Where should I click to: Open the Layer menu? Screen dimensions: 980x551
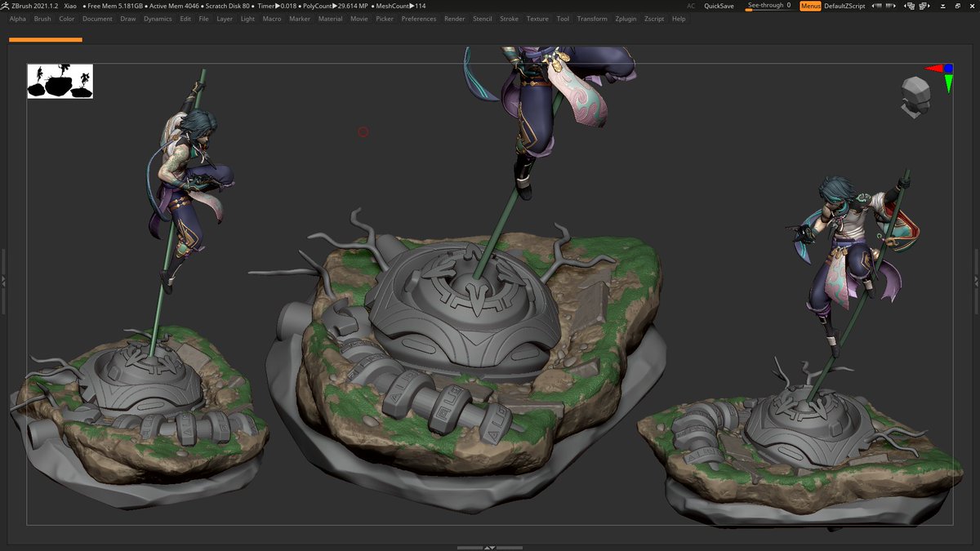tap(225, 19)
